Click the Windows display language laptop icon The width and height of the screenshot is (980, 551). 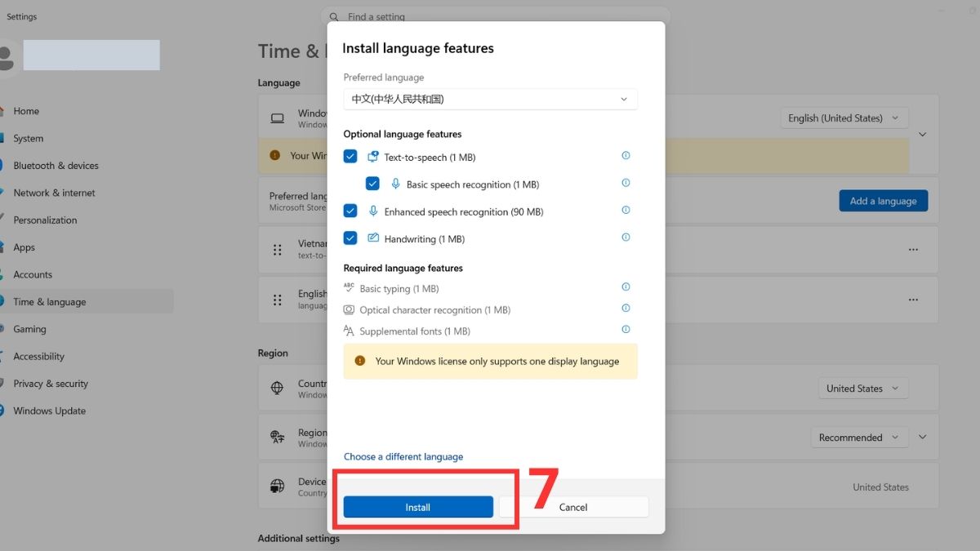pyautogui.click(x=278, y=118)
